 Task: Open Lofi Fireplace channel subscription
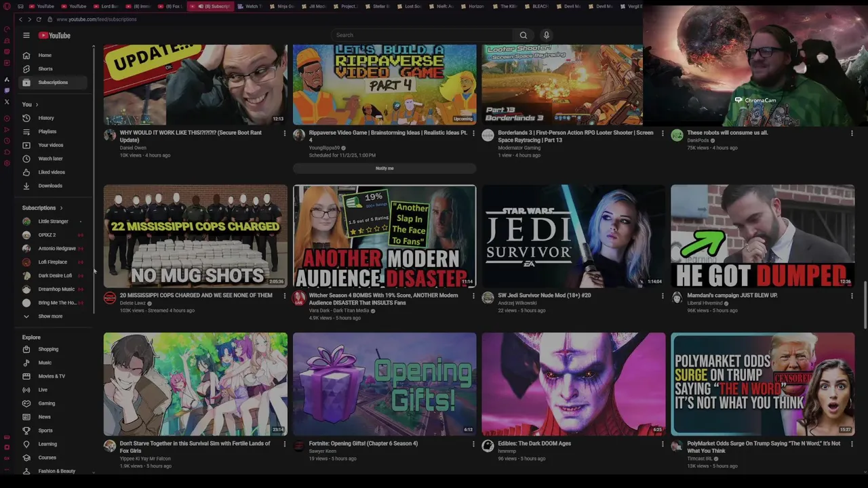click(x=54, y=262)
